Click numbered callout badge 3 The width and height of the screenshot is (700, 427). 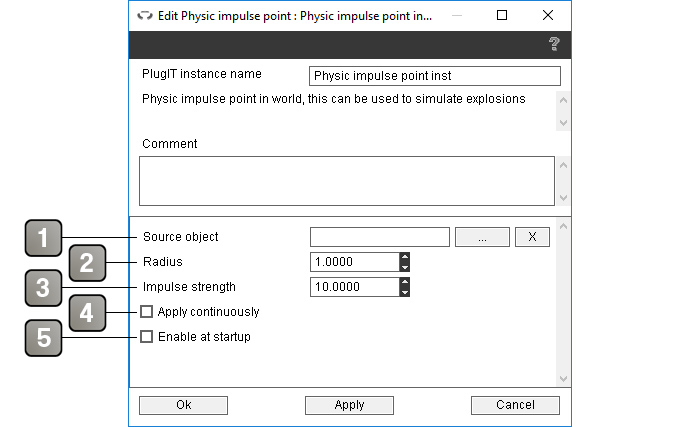pos(43,288)
